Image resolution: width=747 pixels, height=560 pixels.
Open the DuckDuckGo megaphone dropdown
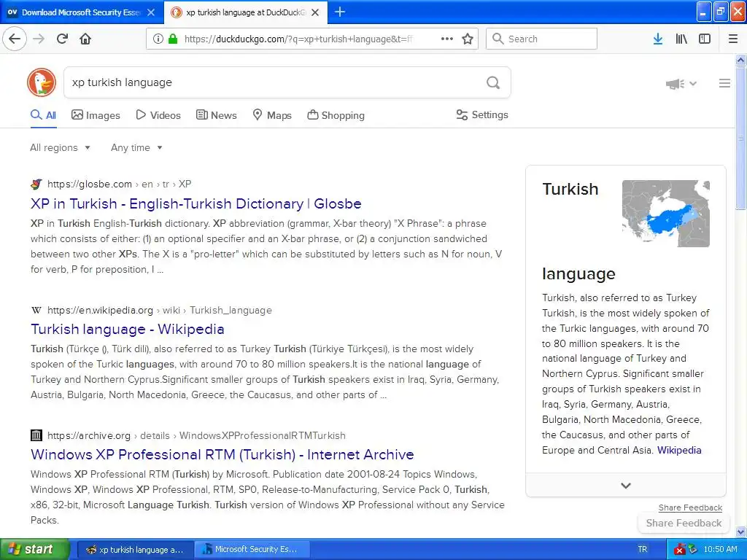[x=681, y=84]
